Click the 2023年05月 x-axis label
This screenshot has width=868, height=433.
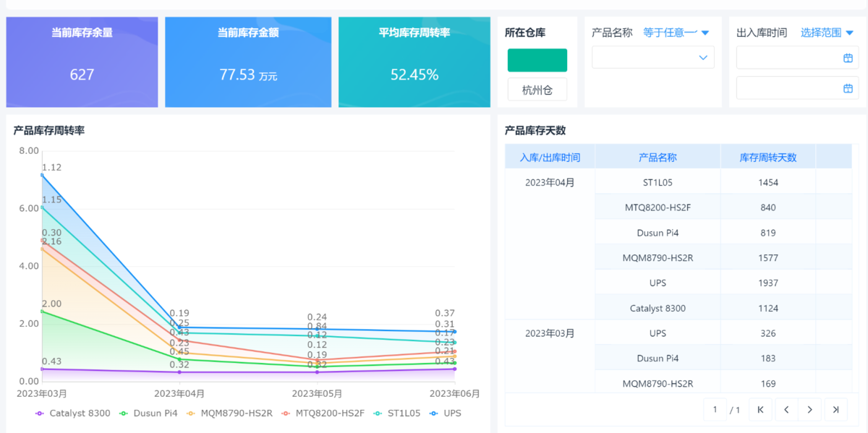click(317, 393)
